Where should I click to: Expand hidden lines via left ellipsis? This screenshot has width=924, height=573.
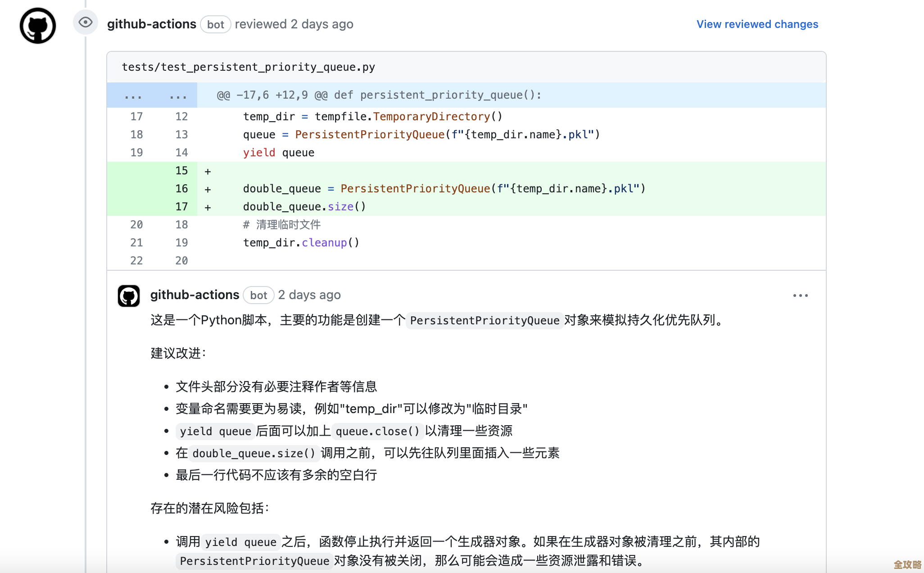(x=133, y=95)
